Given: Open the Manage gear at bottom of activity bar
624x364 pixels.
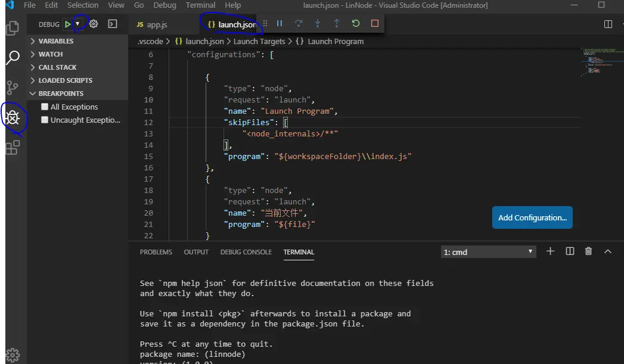Looking at the screenshot, I should 13,355.
